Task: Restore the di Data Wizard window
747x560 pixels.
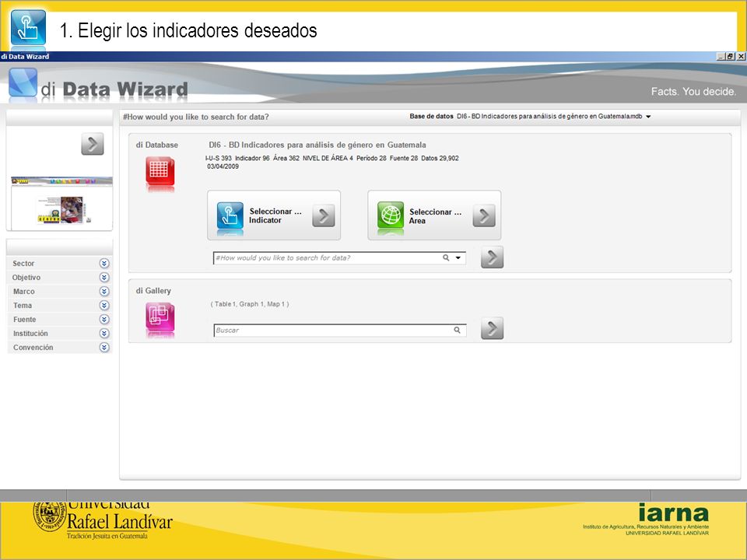Action: click(730, 56)
